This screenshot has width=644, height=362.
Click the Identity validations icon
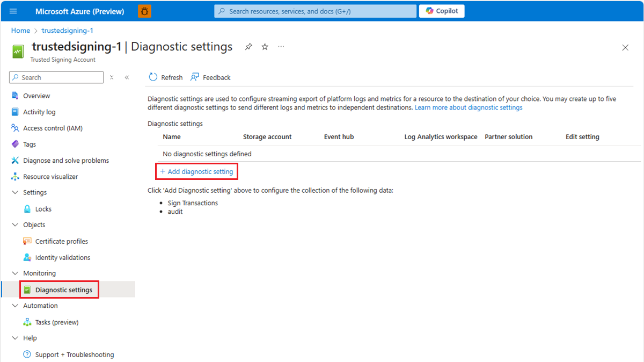click(27, 257)
